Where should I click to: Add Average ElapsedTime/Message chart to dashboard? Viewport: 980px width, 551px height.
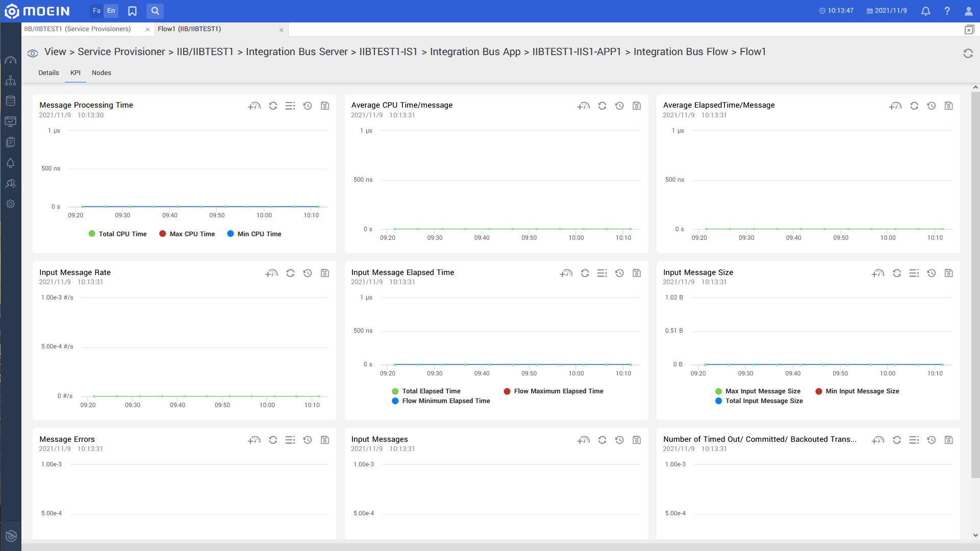click(x=895, y=106)
